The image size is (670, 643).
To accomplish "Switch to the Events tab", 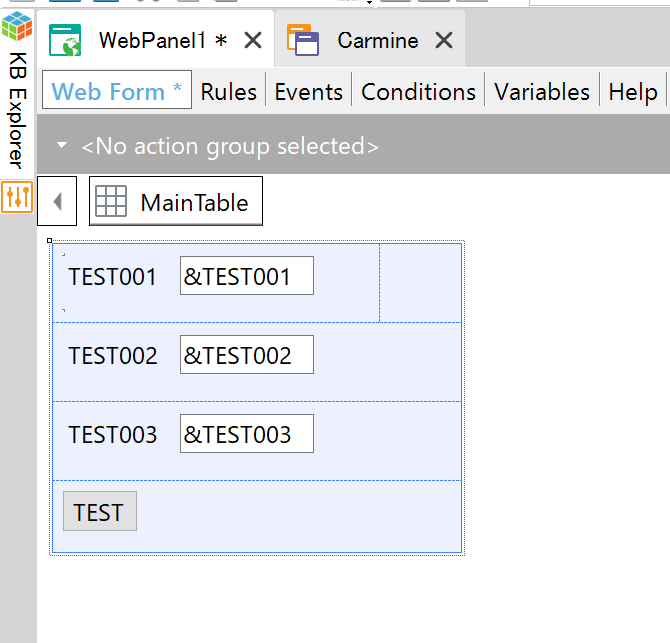I will tap(309, 92).
